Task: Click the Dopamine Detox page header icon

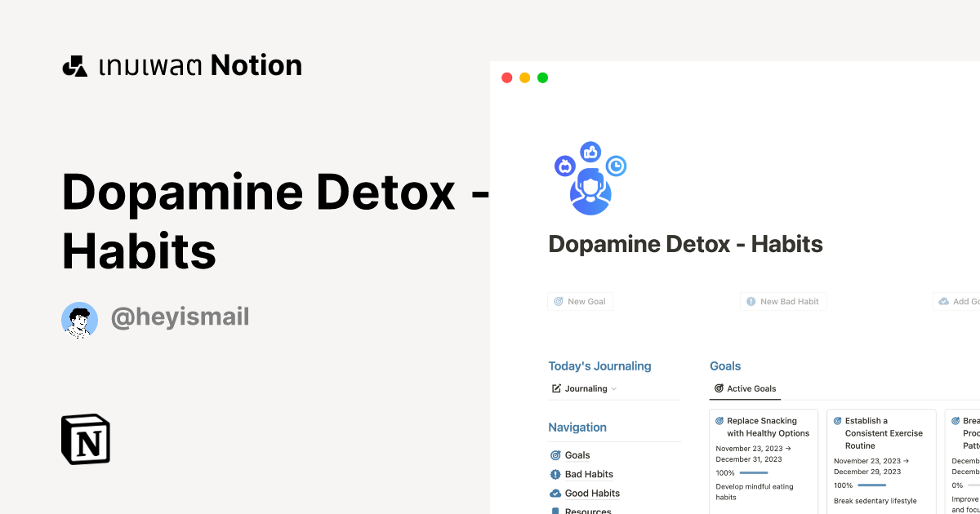Action: (x=590, y=178)
